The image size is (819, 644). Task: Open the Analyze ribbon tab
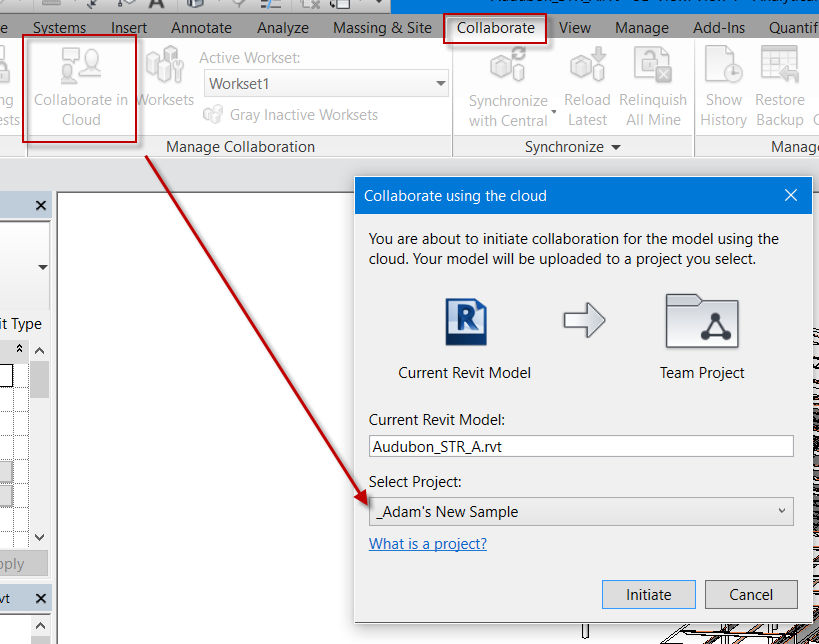[x=283, y=28]
